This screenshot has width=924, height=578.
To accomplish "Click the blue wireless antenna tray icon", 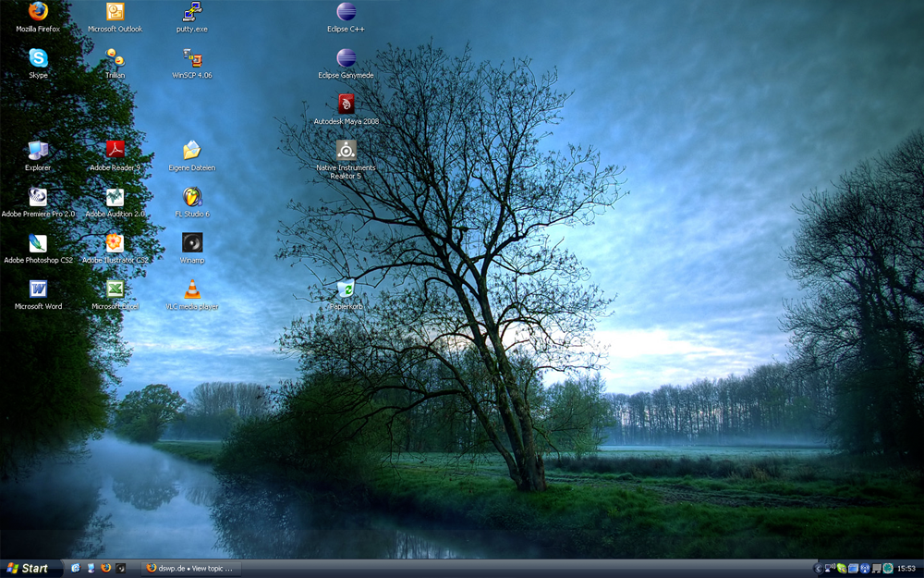I will pyautogui.click(x=865, y=569).
